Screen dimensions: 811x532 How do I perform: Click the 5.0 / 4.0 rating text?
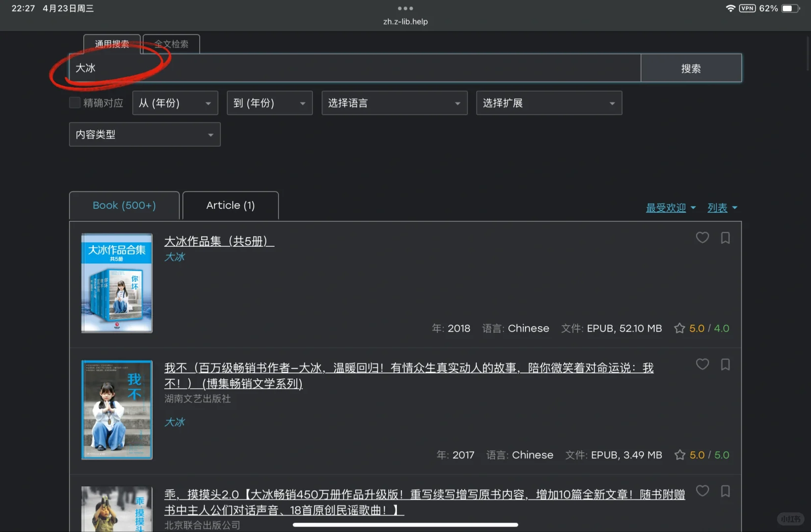709,328
